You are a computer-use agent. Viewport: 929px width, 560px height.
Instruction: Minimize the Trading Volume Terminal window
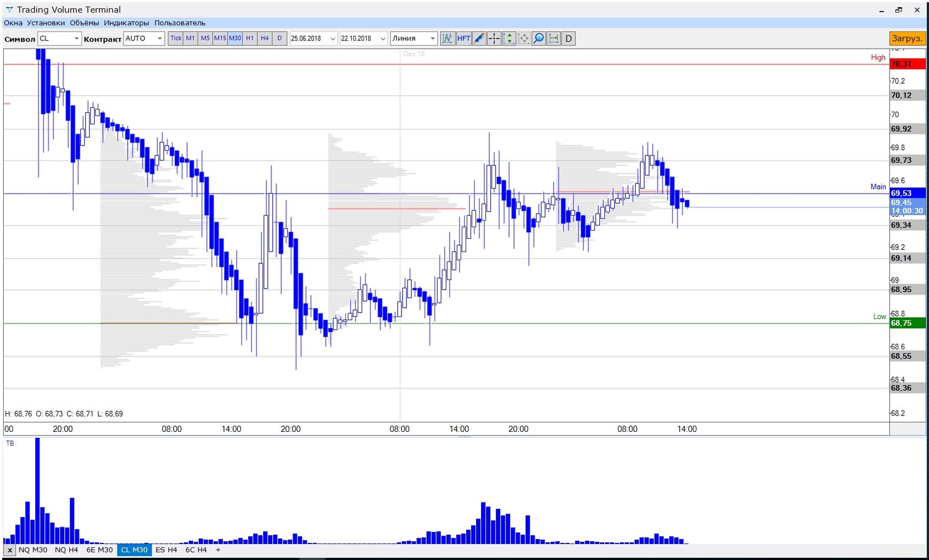pos(881,10)
